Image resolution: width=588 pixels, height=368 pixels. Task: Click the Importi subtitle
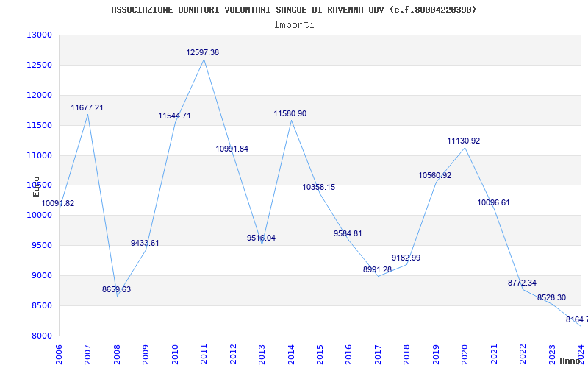tap(294, 25)
